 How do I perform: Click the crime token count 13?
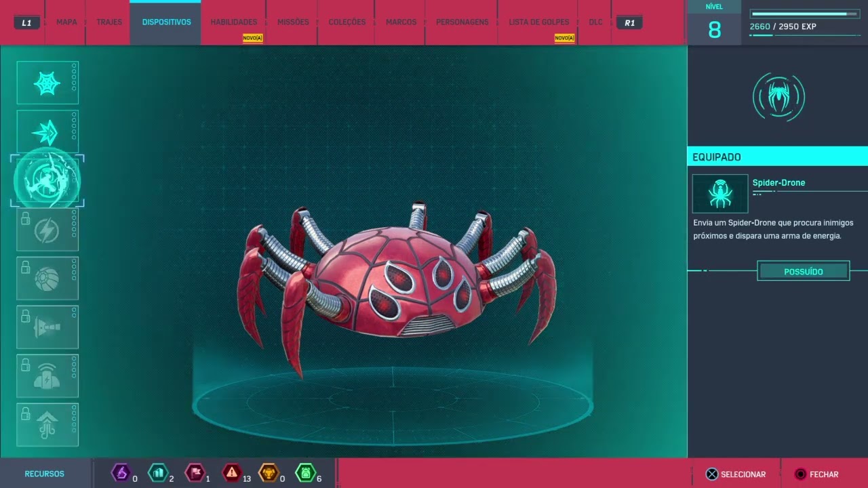click(247, 479)
